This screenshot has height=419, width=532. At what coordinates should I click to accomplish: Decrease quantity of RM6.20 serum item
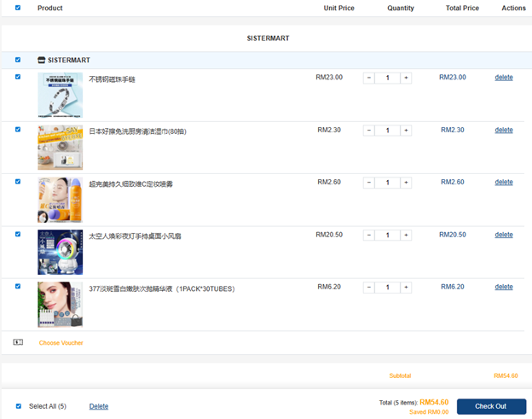(x=369, y=287)
